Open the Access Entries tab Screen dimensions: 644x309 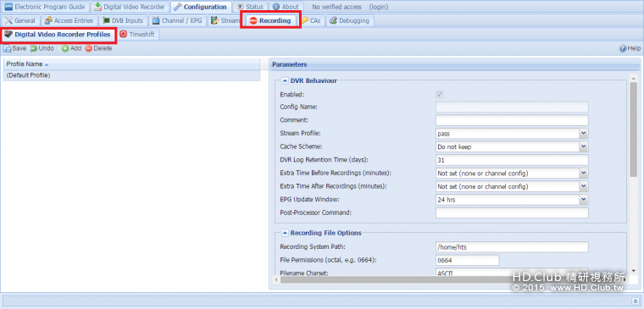coord(69,20)
